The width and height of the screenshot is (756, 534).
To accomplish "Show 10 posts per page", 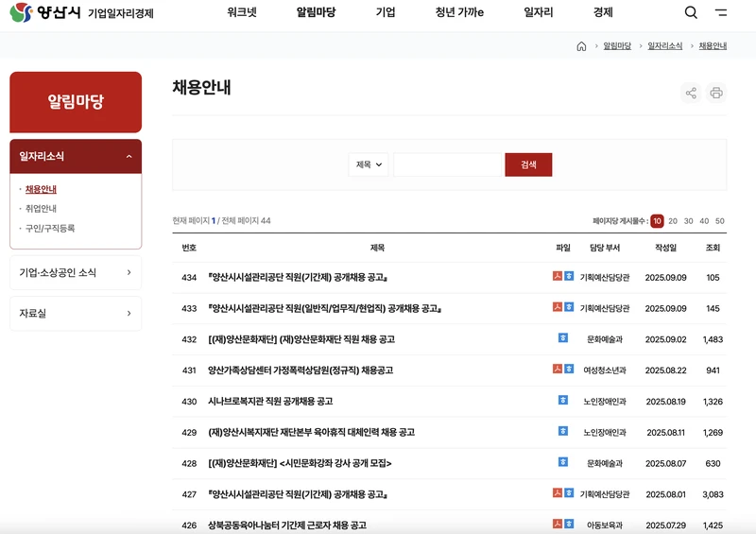I will click(x=657, y=221).
